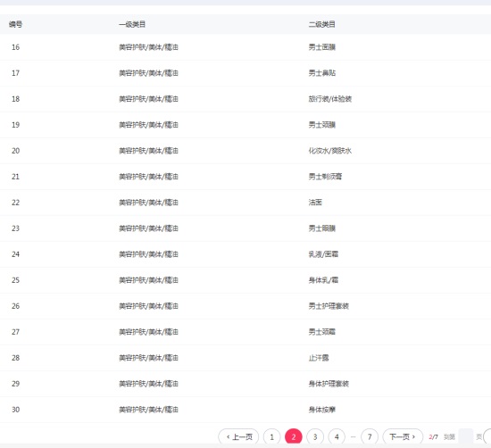Select current page 2 button
Viewport: 491px width, 448px height.
[x=294, y=436]
